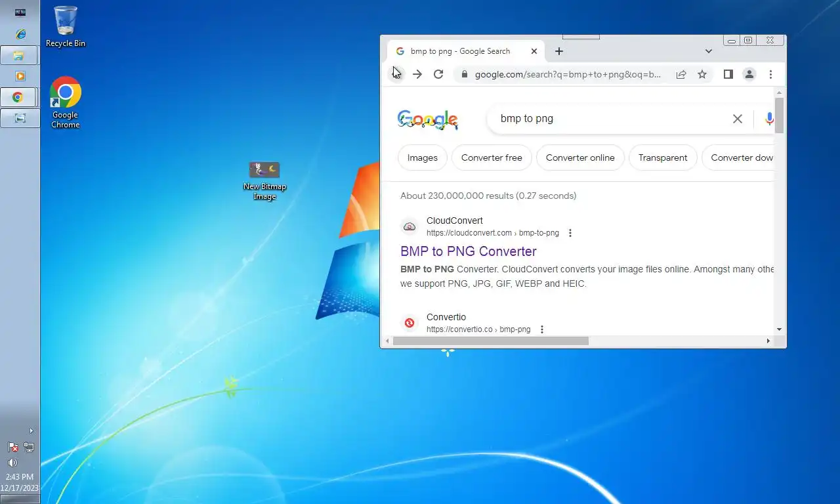Click the vertical scrollbar down arrow
840x504 pixels.
tap(779, 329)
